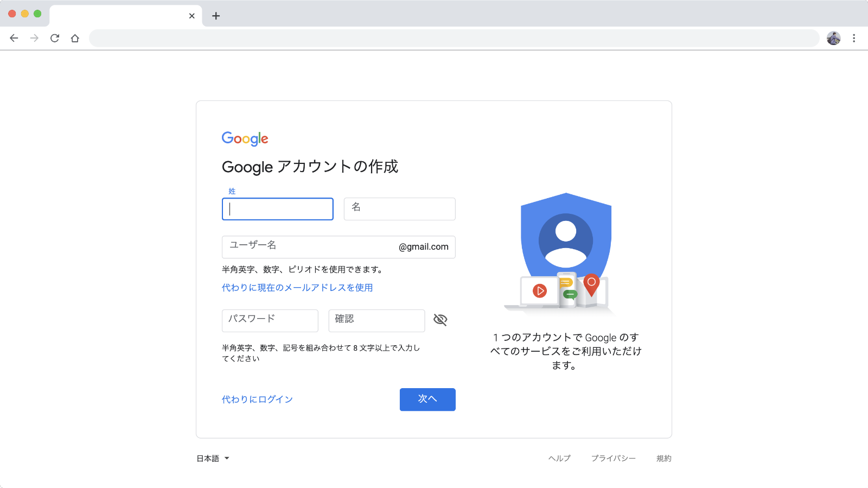The height and width of the screenshot is (488, 868).
Task: Open the 規約 footer link
Action: pyautogui.click(x=664, y=459)
